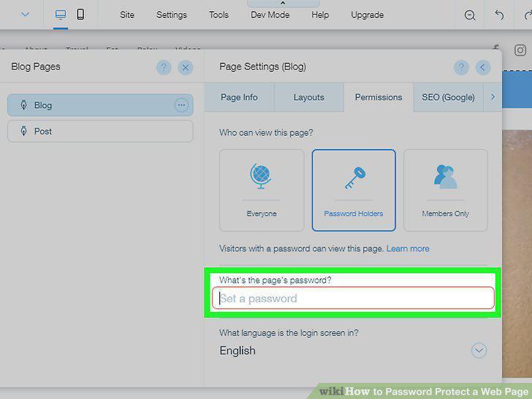Viewport: 532px width, 399px height.
Task: Go back from Page Settings
Action: point(483,67)
